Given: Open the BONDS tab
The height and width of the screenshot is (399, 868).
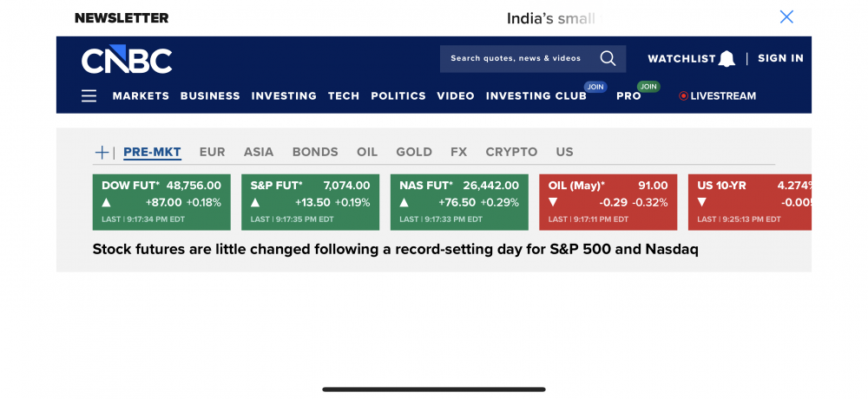Looking at the screenshot, I should click(315, 152).
